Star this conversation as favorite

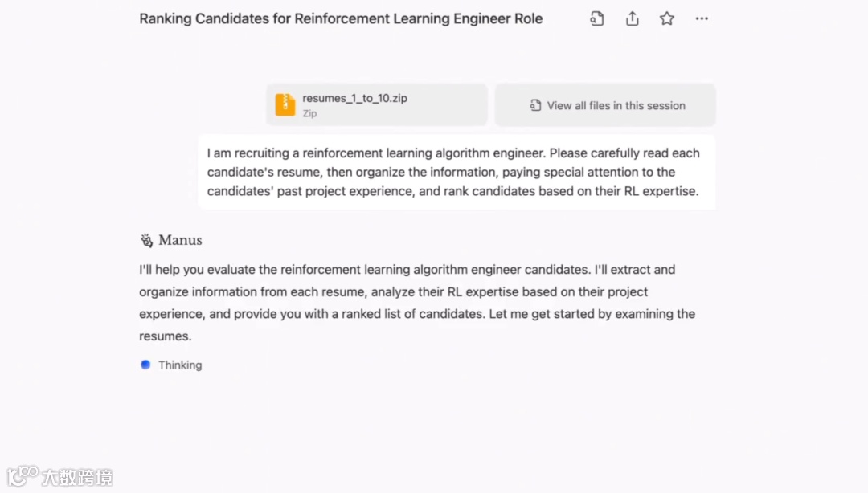pyautogui.click(x=667, y=18)
